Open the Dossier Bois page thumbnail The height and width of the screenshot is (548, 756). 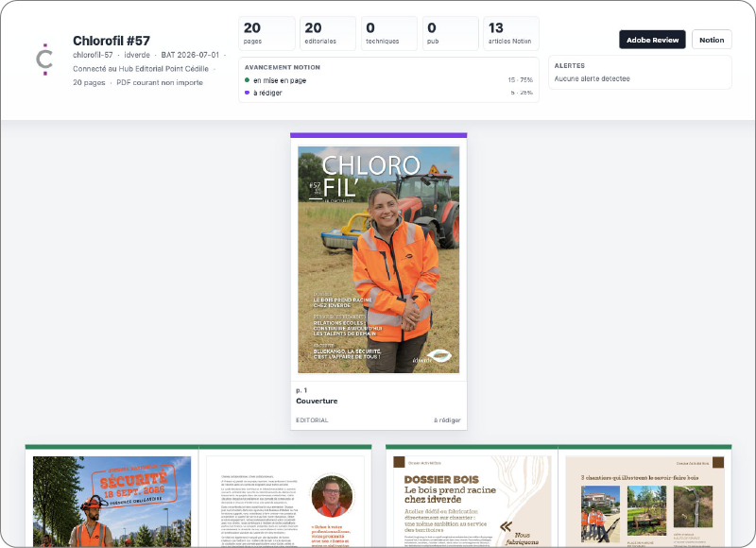point(472,502)
